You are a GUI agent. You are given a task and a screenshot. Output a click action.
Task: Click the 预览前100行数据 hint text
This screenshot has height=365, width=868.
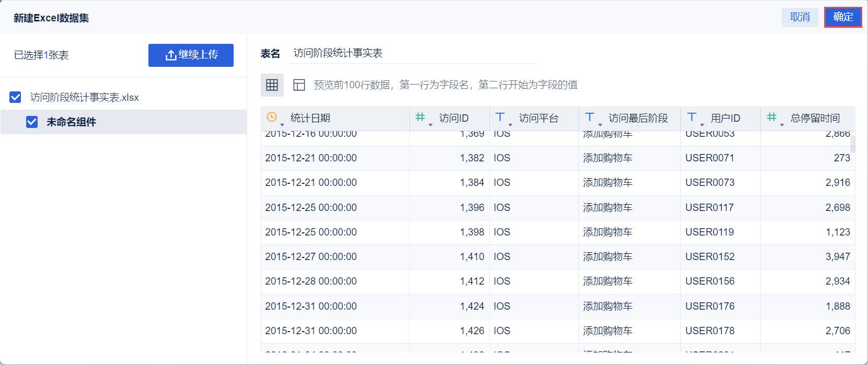pyautogui.click(x=445, y=85)
